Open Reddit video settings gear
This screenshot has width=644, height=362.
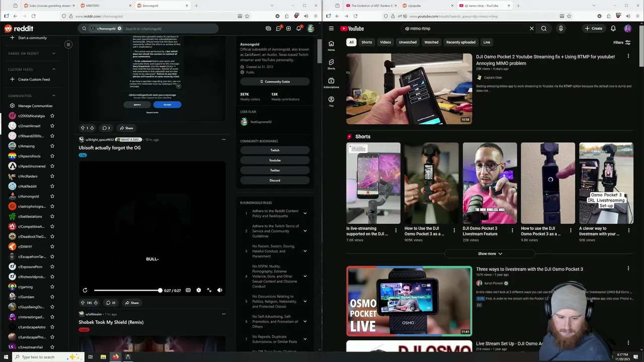pos(199,290)
